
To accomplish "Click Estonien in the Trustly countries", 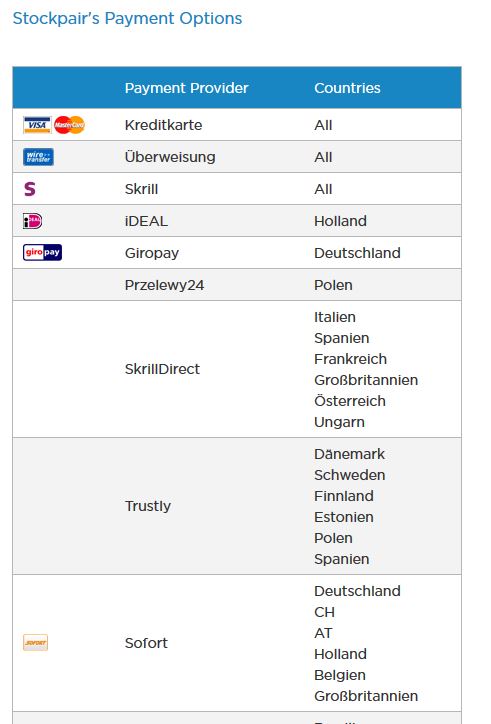I will tap(344, 517).
